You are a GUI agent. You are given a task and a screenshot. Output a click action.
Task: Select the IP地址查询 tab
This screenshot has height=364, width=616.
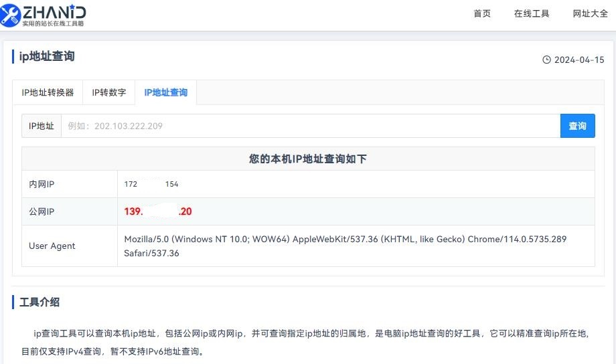pyautogui.click(x=166, y=92)
